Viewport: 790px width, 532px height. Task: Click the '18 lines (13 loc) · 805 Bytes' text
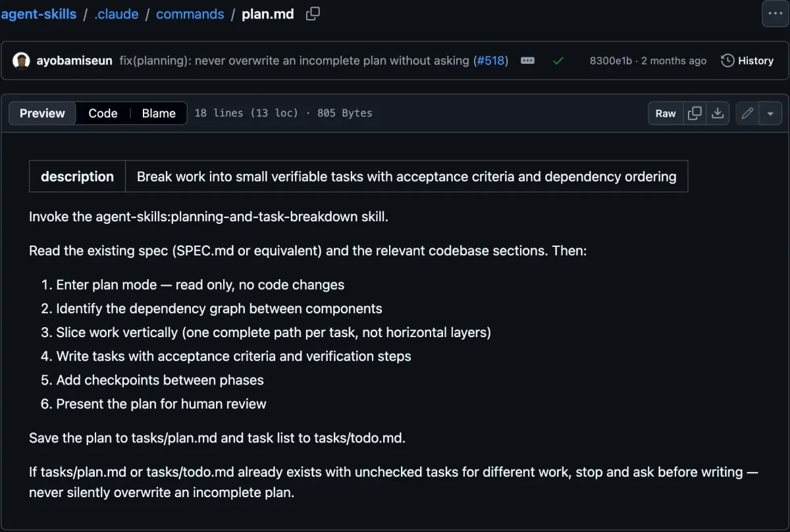click(283, 113)
